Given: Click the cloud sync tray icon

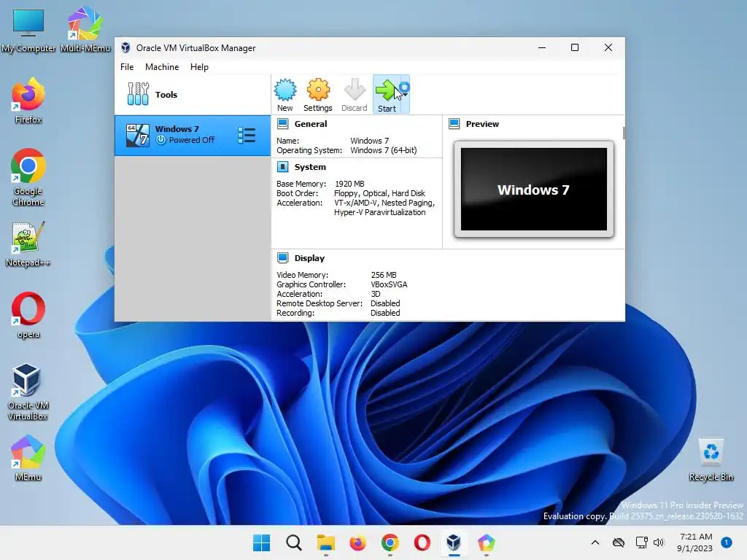Looking at the screenshot, I should pyautogui.click(x=619, y=542).
